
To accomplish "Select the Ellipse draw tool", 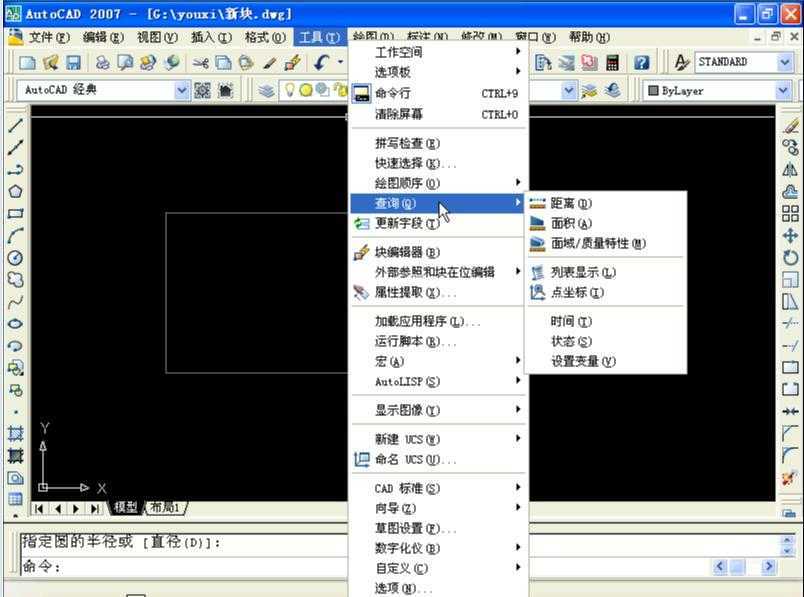I will 15,324.
